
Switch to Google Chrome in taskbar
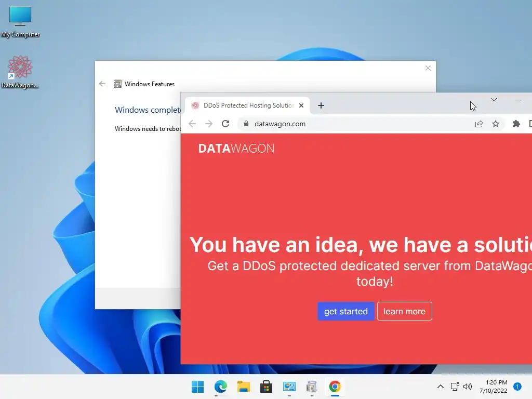(x=335, y=387)
